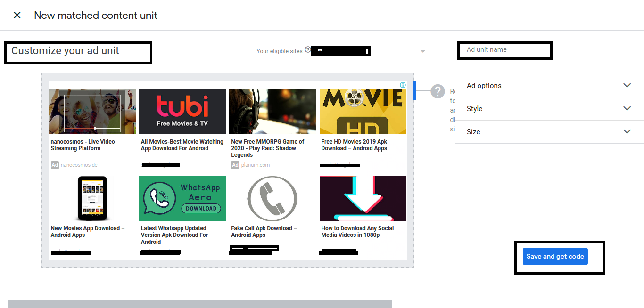The image size is (644, 308).
Task: Click the gray phone call icon thumbnail
Action: click(x=272, y=199)
